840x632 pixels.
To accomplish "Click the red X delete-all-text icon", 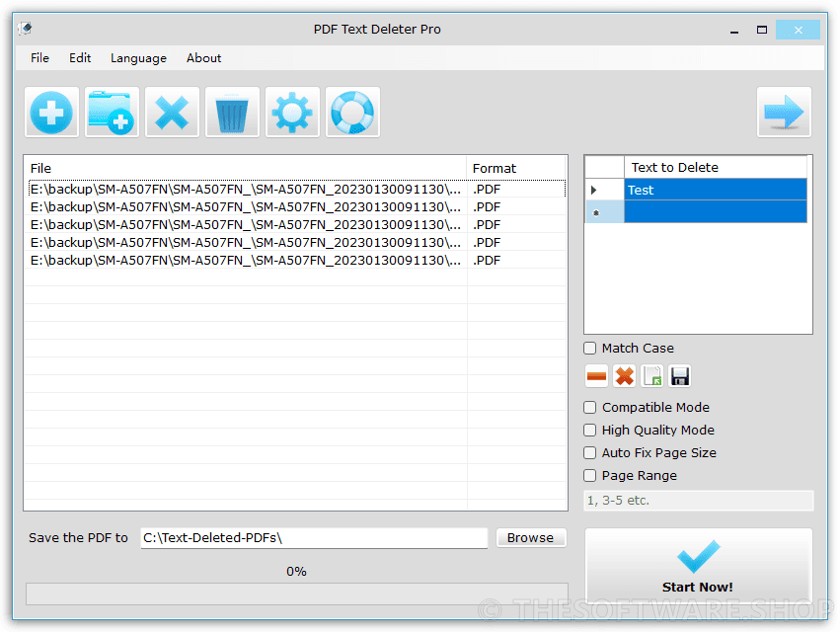I will [624, 376].
